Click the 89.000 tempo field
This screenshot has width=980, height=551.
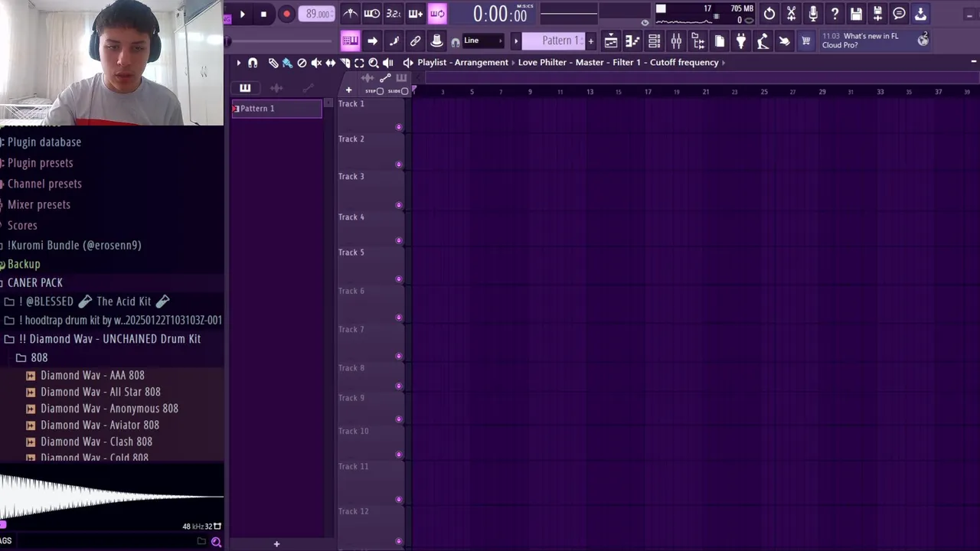pos(317,14)
